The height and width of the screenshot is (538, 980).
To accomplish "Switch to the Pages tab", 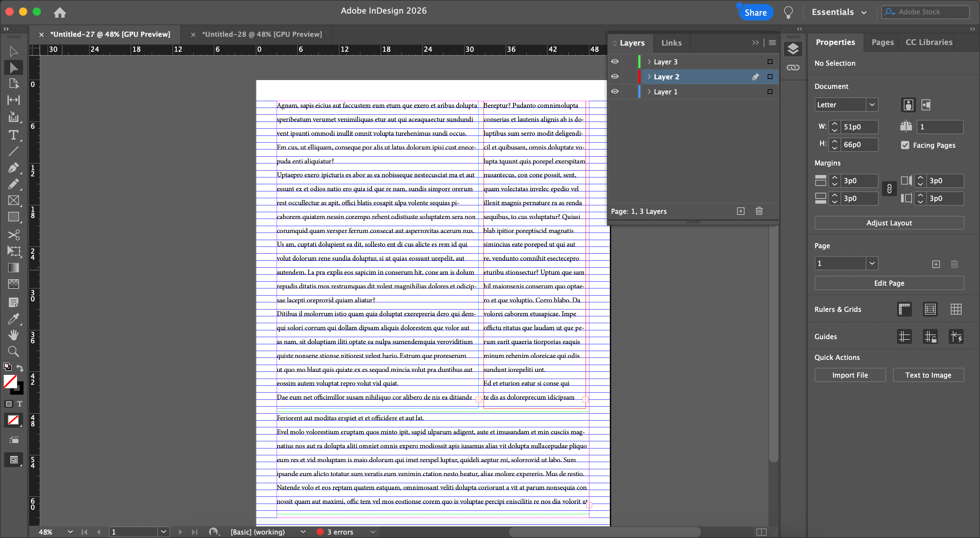I will [882, 42].
